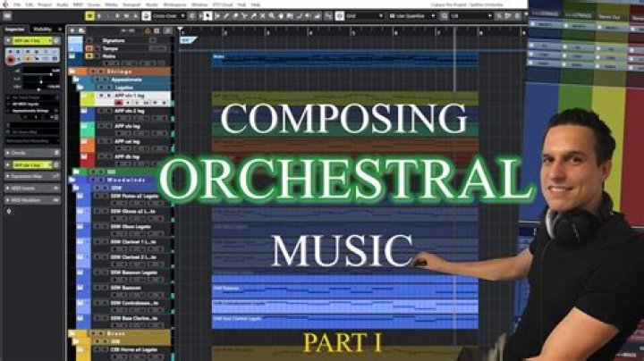Click the Woodwinds folder icon

pos(72,180)
